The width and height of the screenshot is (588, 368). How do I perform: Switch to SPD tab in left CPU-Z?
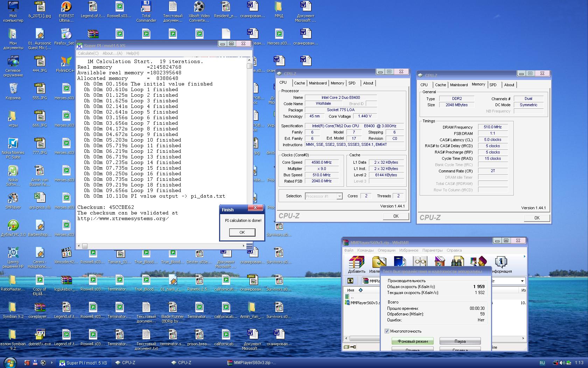352,83
